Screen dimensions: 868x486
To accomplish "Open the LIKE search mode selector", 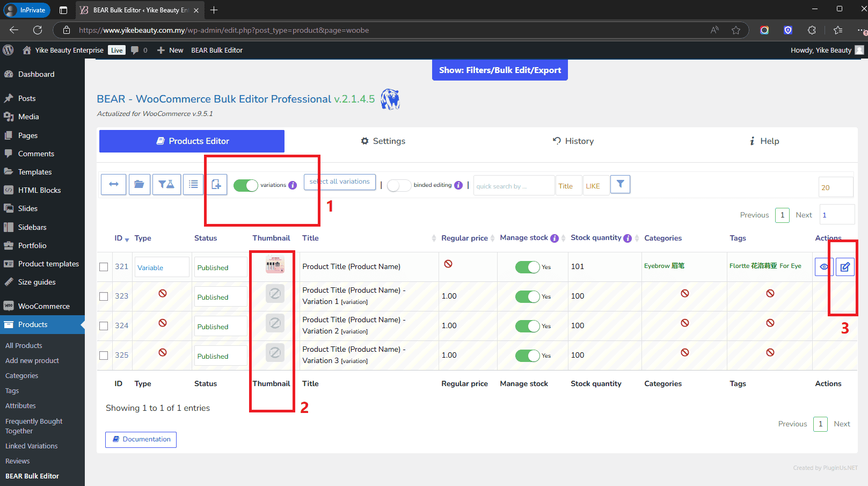I will coord(596,186).
